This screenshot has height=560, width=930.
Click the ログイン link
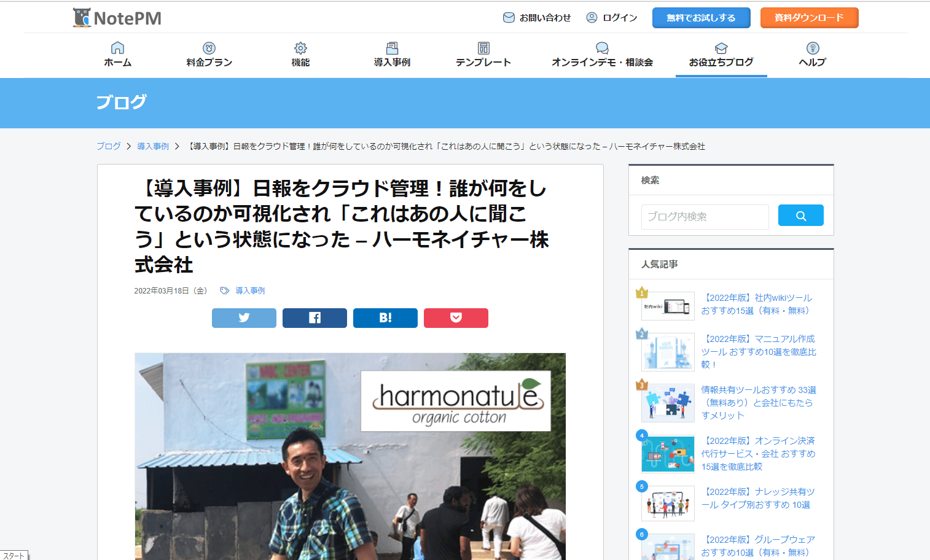612,18
